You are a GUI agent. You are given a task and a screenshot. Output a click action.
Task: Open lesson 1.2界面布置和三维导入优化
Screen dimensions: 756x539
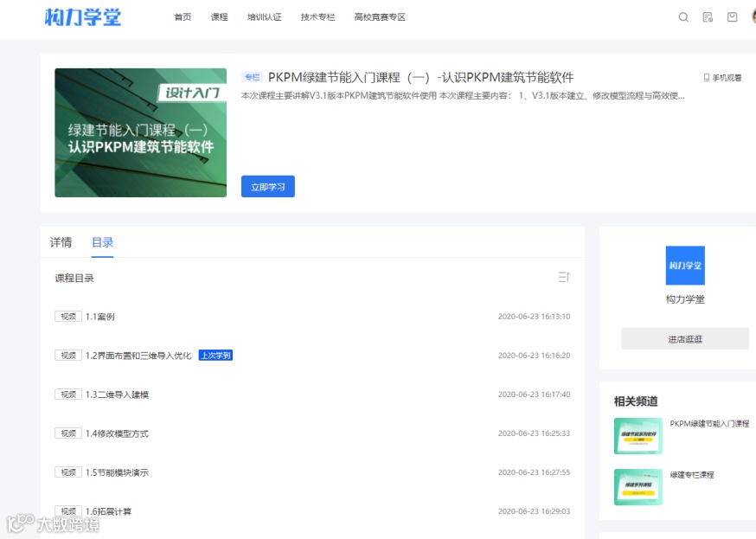(x=138, y=356)
